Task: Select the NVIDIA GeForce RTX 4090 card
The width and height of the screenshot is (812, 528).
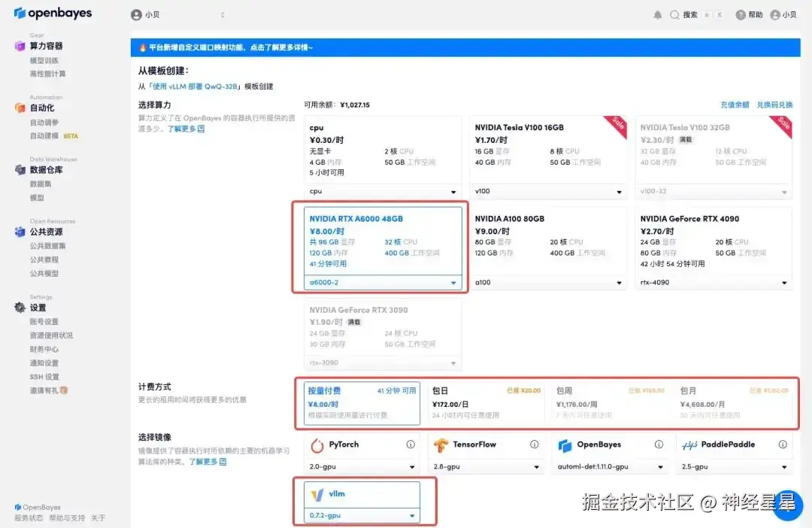Action: click(x=714, y=241)
